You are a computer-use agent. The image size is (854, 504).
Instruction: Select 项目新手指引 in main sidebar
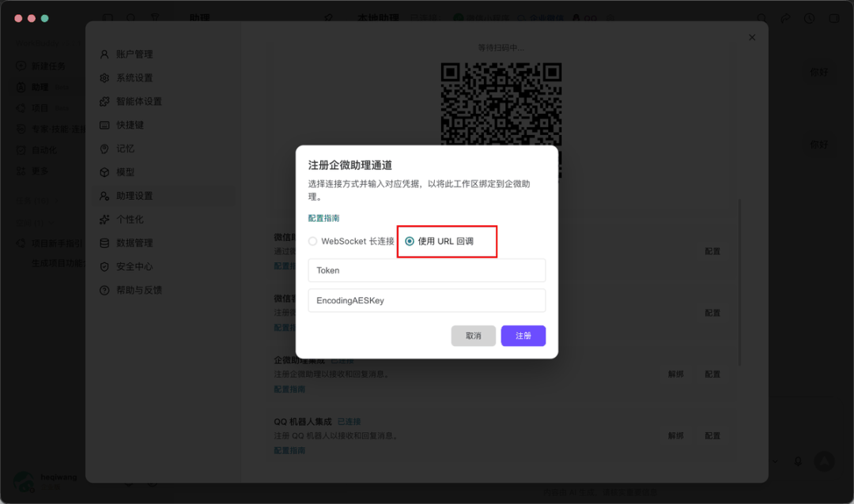tap(57, 243)
